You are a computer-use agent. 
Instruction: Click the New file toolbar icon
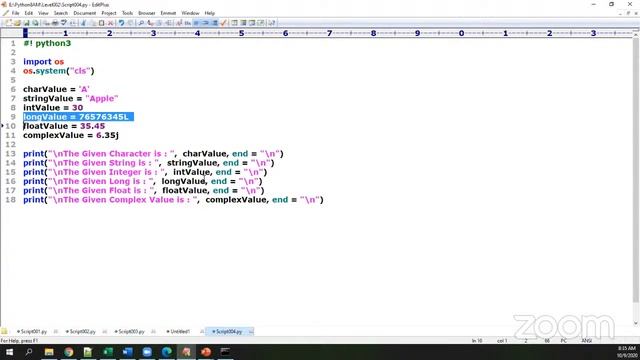(x=9, y=23)
